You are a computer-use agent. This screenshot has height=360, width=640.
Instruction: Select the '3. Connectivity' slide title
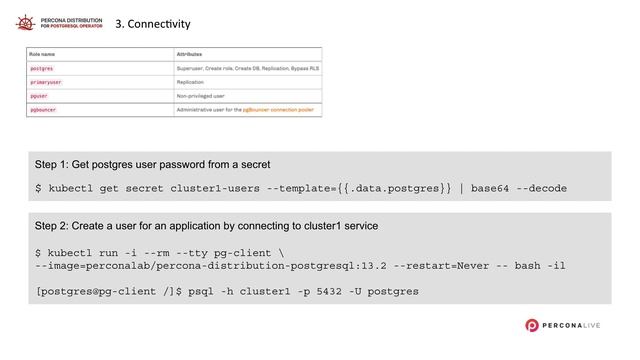[153, 24]
